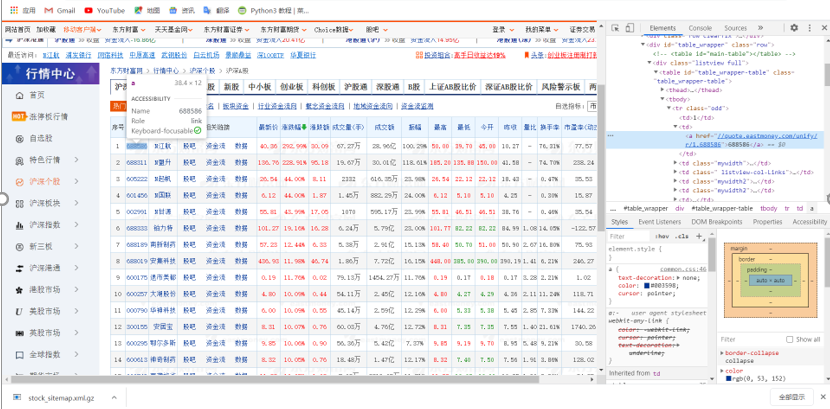Focus the Styles Filter input field
This screenshot has height=409, width=830.
pyautogui.click(x=629, y=237)
